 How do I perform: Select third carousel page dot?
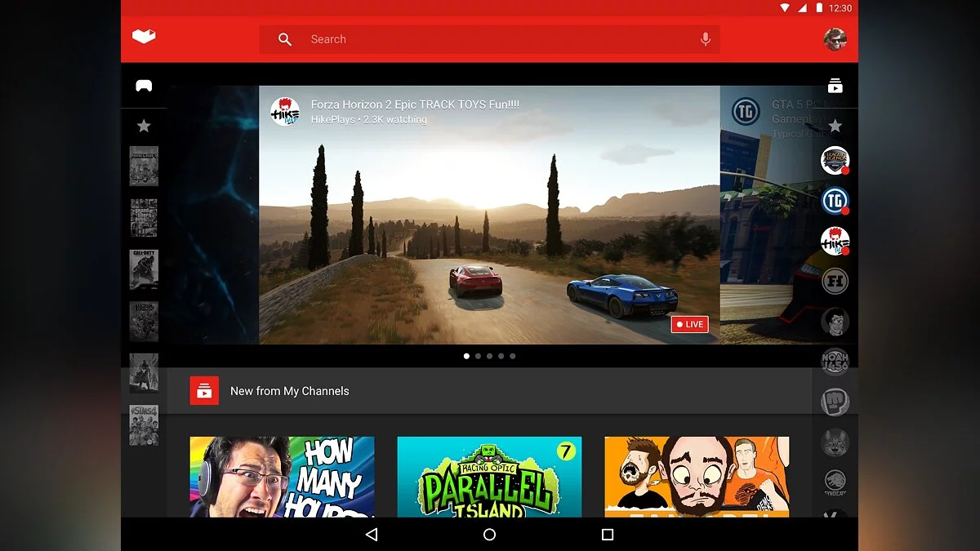click(489, 356)
